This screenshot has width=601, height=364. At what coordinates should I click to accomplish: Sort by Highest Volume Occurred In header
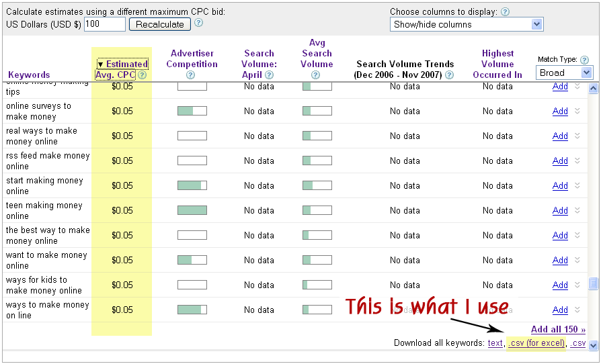click(497, 64)
